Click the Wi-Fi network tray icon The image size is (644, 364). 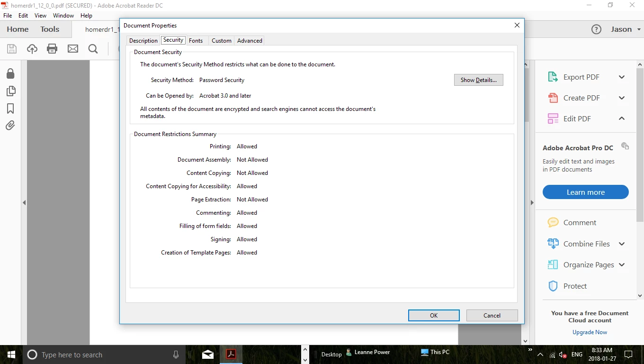point(552,355)
